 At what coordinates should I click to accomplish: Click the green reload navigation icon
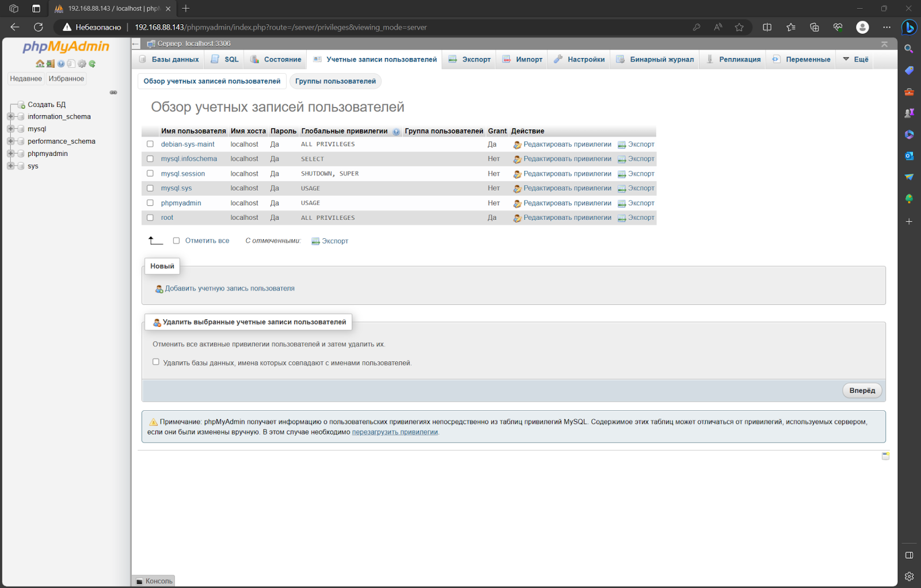[92, 63]
